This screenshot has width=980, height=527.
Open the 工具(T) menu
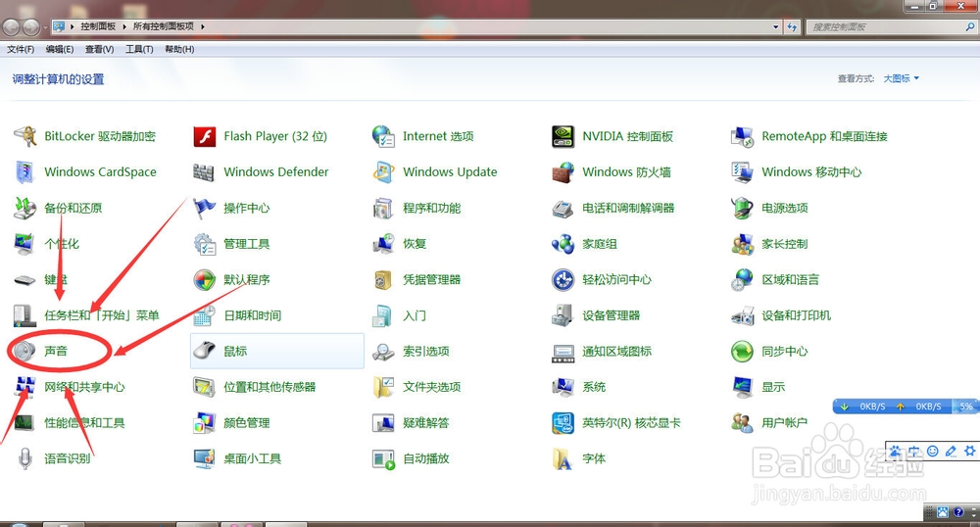139,49
